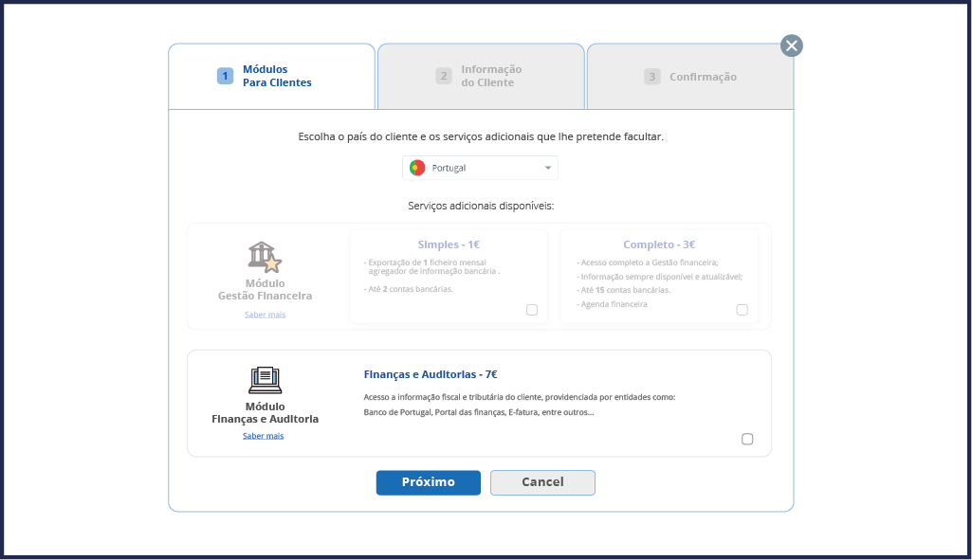
Task: Click the Finanças e Auditorias - 7€ title
Action: point(431,374)
